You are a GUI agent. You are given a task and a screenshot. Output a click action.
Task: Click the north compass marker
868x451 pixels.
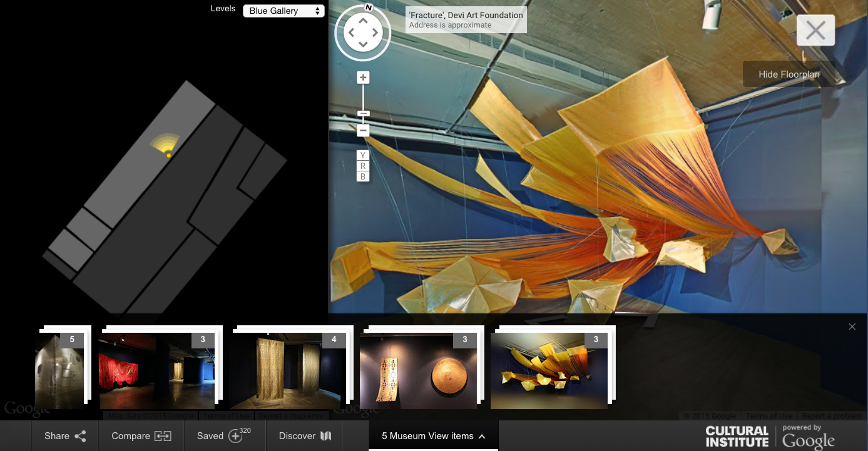tap(369, 8)
